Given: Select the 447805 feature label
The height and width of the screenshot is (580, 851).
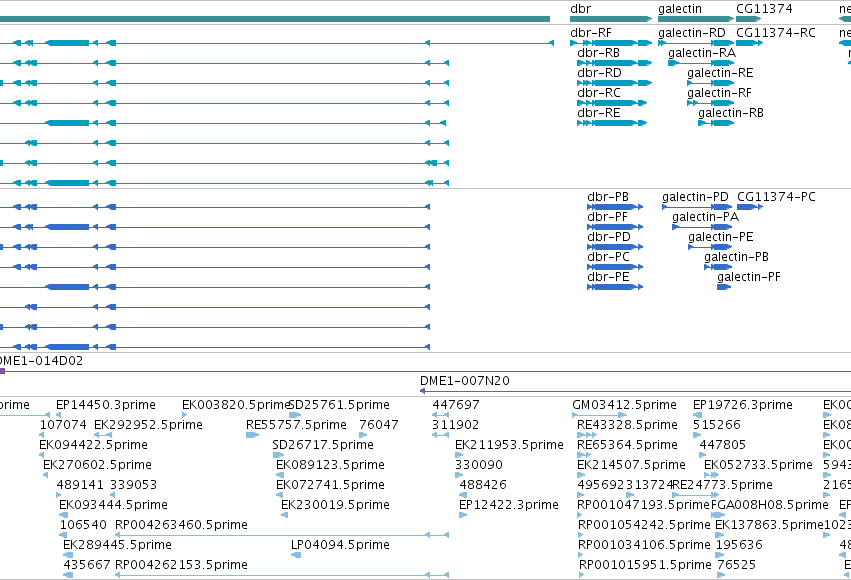Looking at the screenshot, I should 722,445.
